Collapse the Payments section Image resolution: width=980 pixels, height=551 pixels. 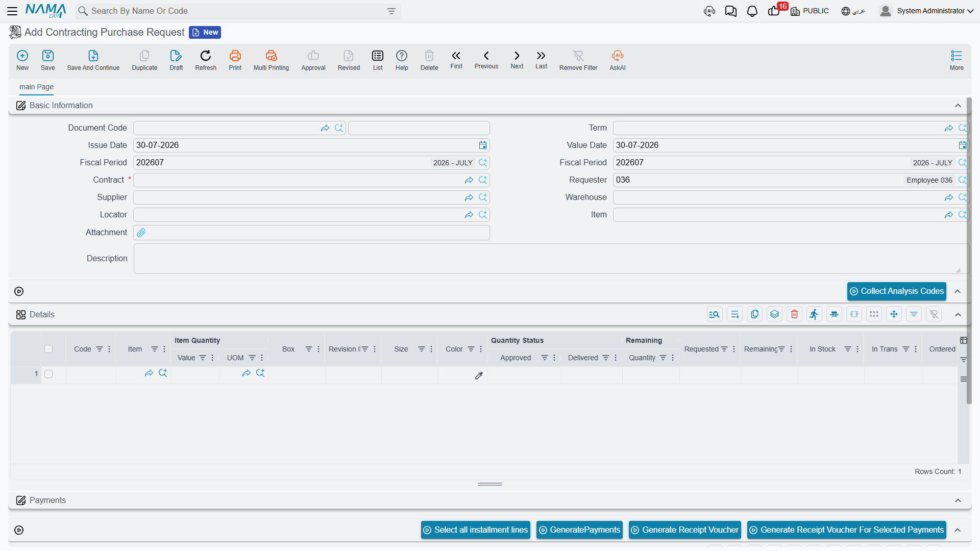point(958,500)
